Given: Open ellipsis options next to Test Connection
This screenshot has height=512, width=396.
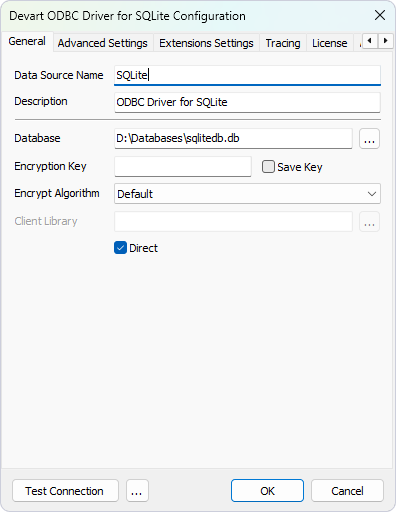Looking at the screenshot, I should (x=137, y=491).
